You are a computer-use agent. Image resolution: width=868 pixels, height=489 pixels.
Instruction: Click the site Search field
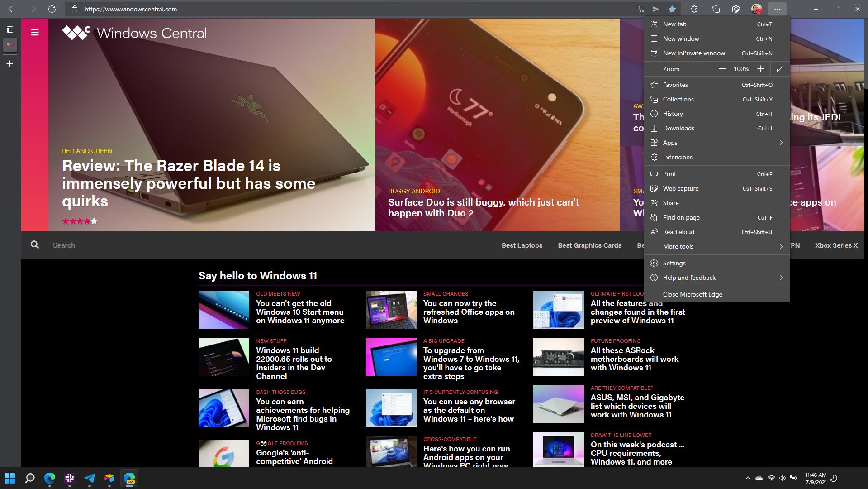(x=64, y=245)
